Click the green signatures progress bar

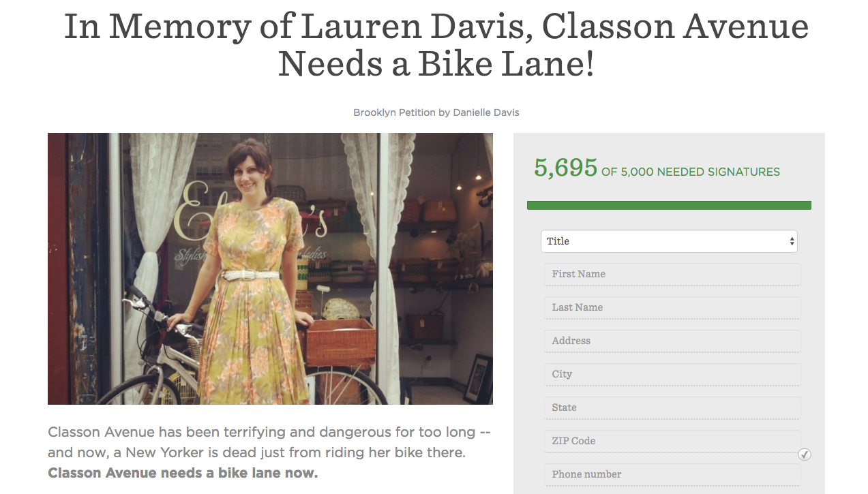[669, 205]
